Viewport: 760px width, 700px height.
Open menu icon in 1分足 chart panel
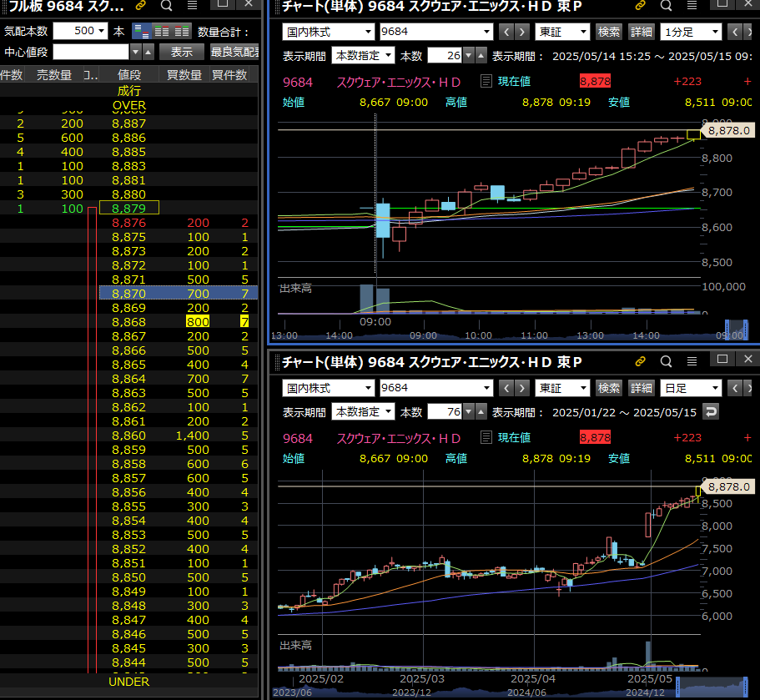pyautogui.click(x=692, y=5)
